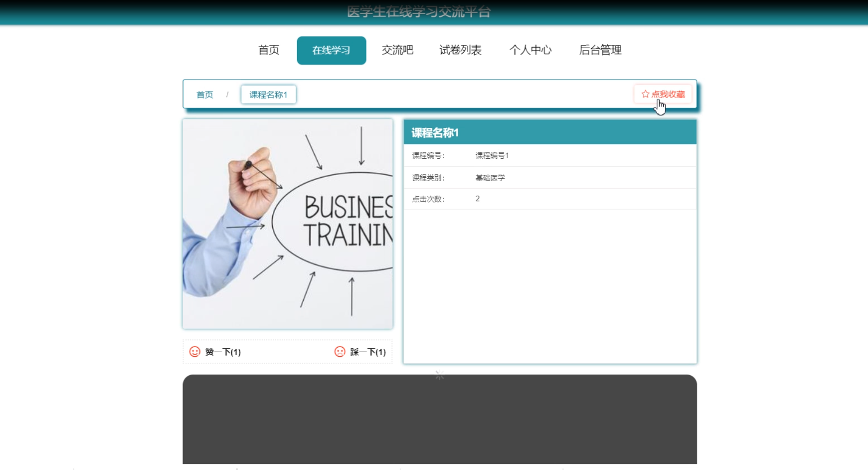Screen dimensions: 868x470
Task: Select 首页 from the top navigation
Action: pos(268,50)
